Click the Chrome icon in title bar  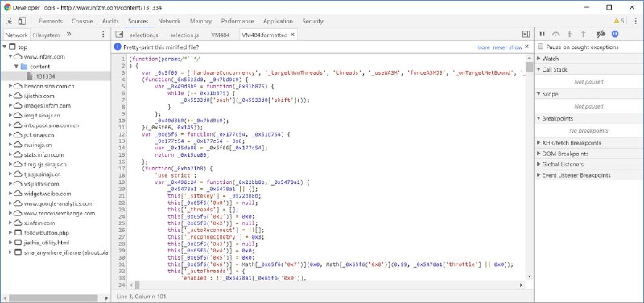(7, 7)
